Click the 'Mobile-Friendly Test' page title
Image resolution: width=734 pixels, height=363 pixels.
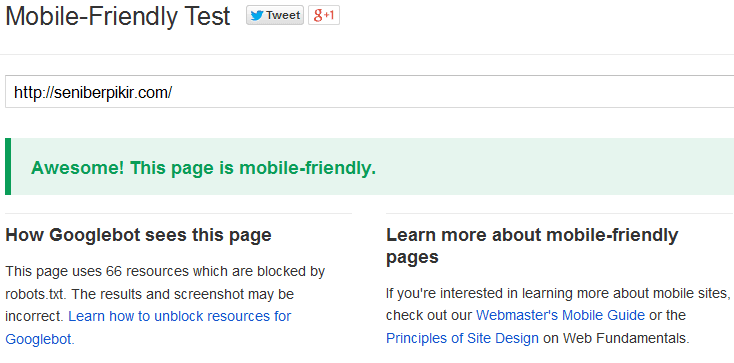(118, 16)
